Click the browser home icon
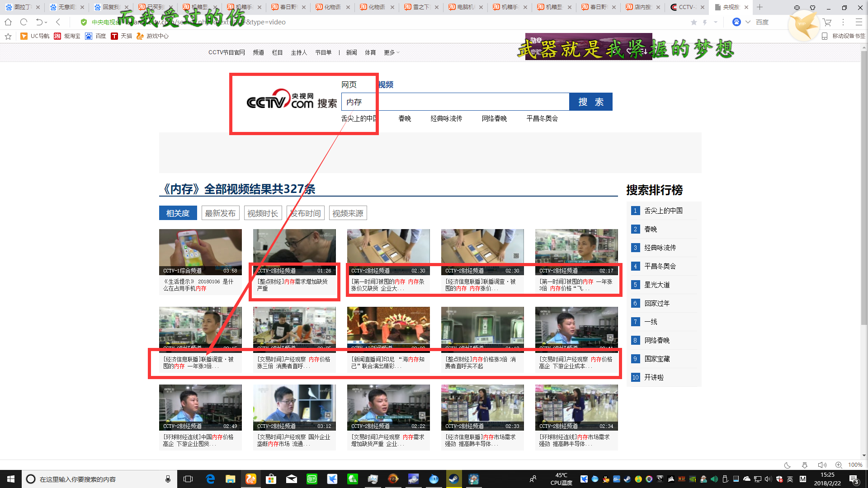Viewport: 868px width, 488px height. click(8, 22)
